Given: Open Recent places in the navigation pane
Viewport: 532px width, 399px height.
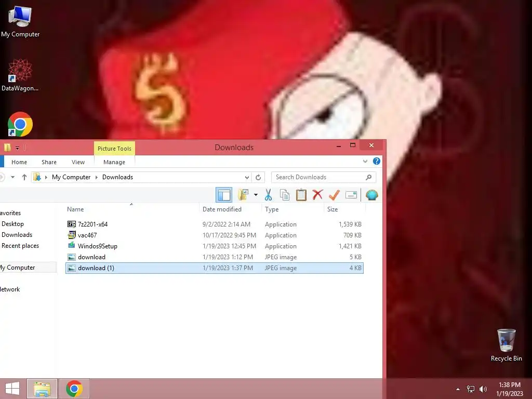Looking at the screenshot, I should [x=20, y=246].
